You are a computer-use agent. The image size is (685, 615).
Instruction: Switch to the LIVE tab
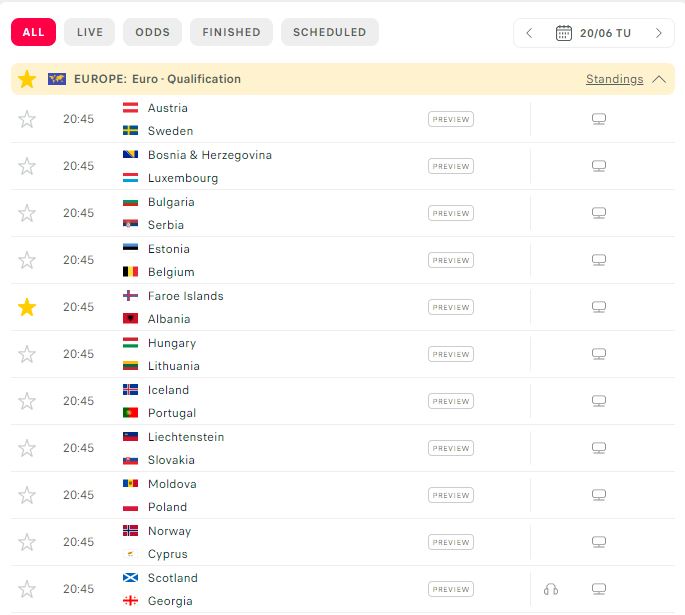point(90,32)
